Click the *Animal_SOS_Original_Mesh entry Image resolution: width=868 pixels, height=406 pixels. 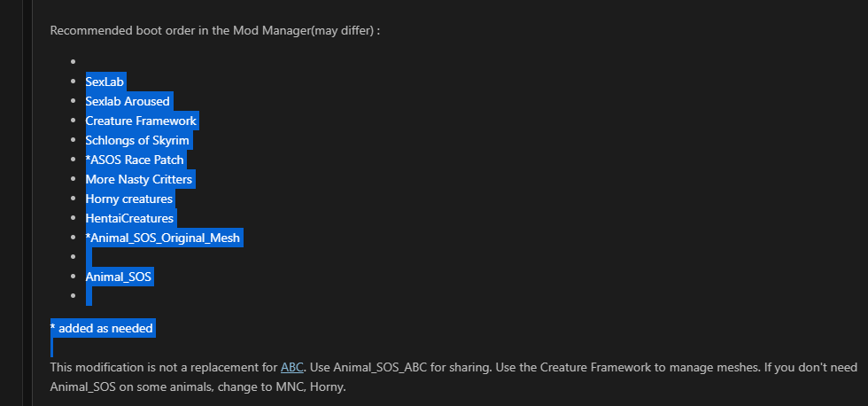click(x=163, y=238)
